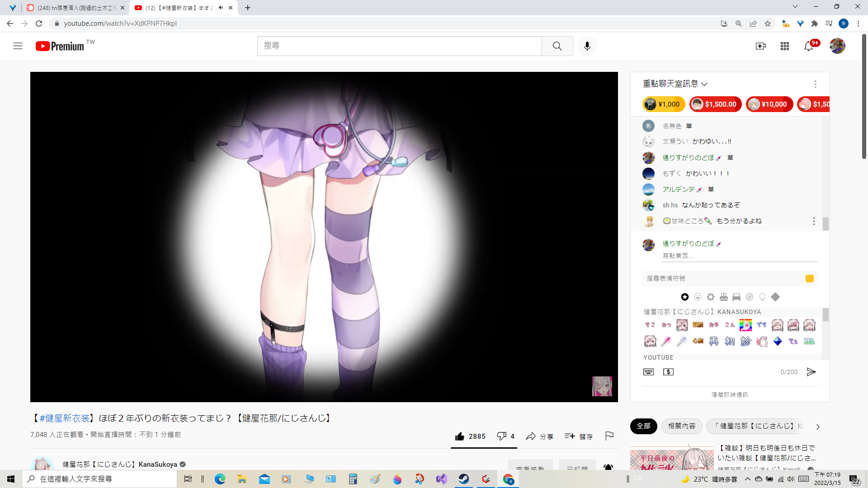Switch to keyboard input icon in chat

pyautogui.click(x=648, y=372)
